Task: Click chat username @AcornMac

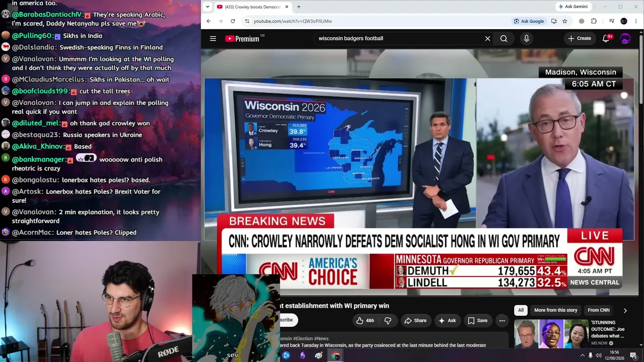Action: pos(32,233)
